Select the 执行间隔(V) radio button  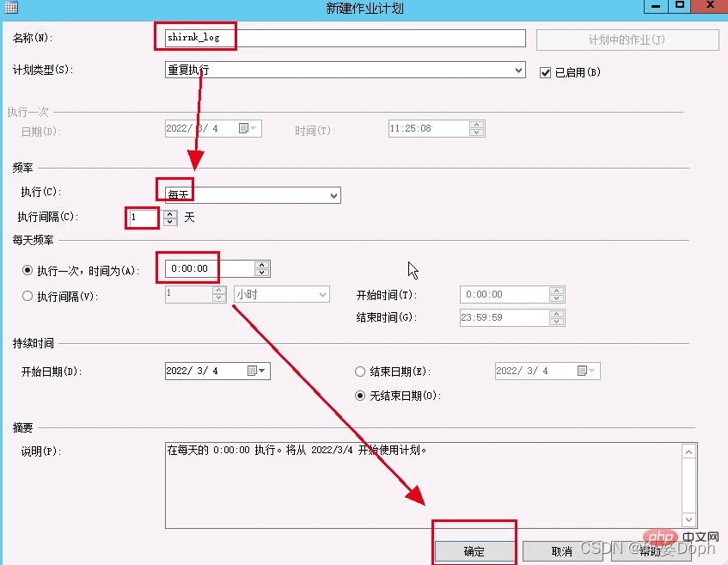pyautogui.click(x=28, y=296)
